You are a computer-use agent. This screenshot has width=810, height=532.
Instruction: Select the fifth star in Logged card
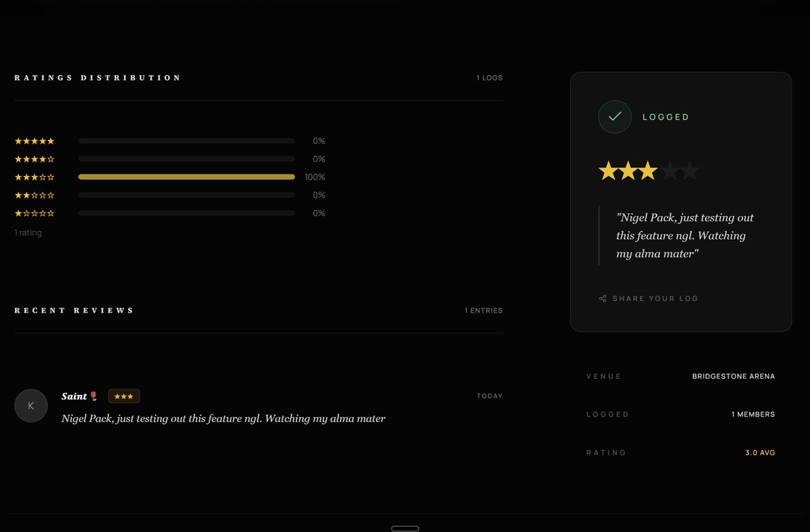[x=689, y=171]
